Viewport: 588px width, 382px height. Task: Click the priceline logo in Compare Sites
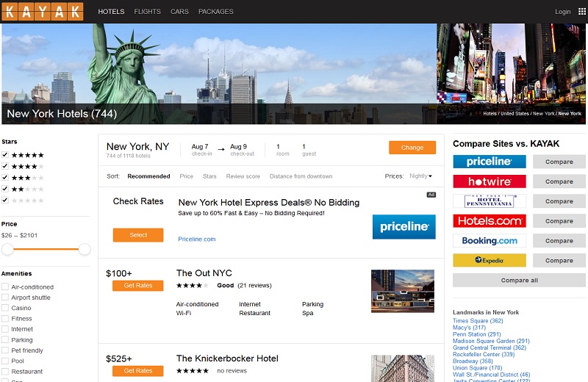point(489,162)
